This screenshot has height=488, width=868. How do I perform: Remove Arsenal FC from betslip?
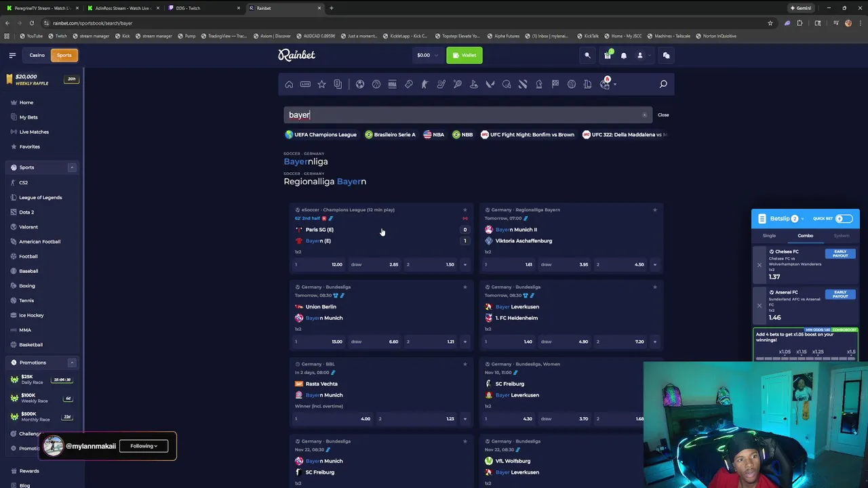click(x=759, y=305)
